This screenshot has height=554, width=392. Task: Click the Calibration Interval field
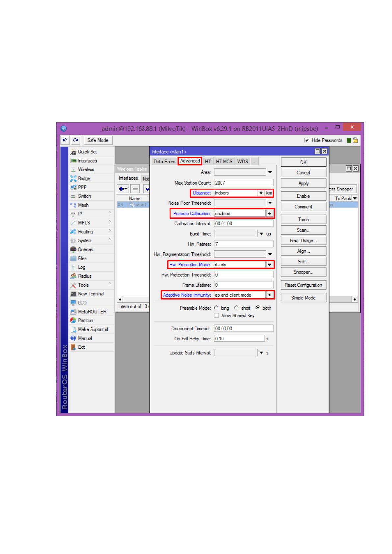(x=244, y=224)
